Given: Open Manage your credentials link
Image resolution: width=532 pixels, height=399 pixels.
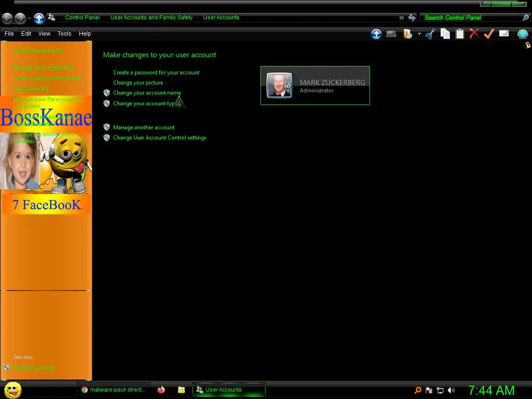Looking at the screenshot, I should pos(43,67).
